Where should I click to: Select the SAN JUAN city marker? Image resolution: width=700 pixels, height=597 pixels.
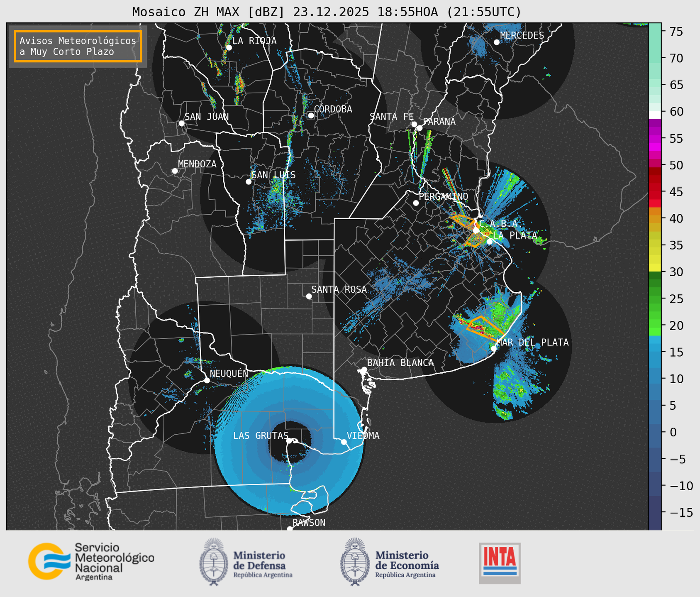click(181, 123)
